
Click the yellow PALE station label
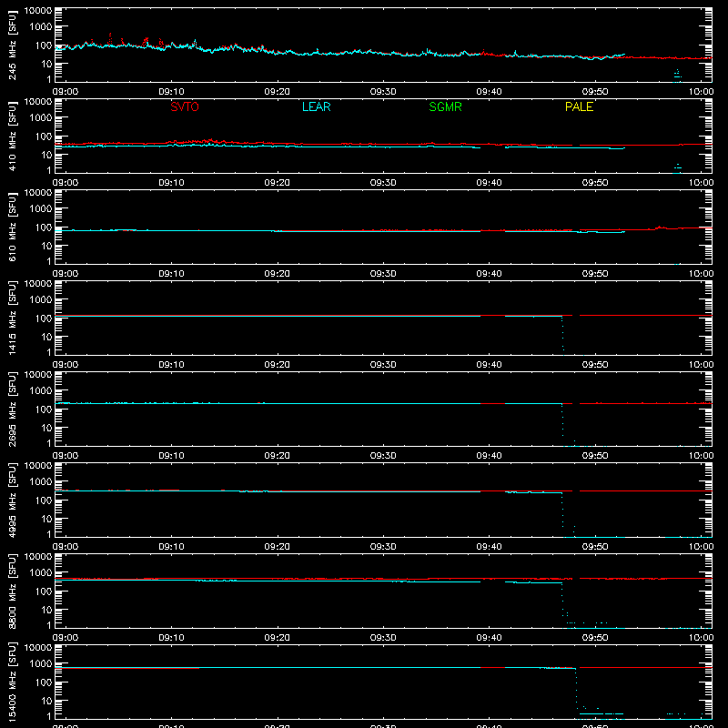pos(579,106)
